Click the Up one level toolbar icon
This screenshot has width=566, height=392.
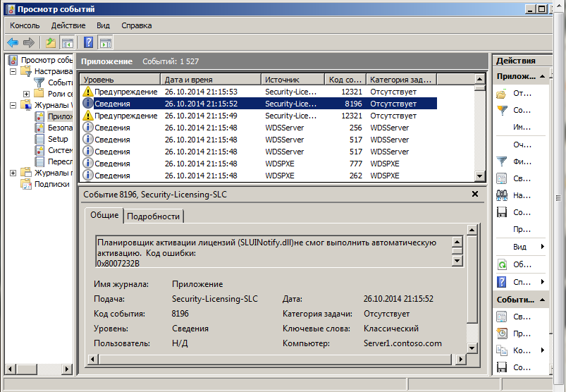click(x=51, y=42)
